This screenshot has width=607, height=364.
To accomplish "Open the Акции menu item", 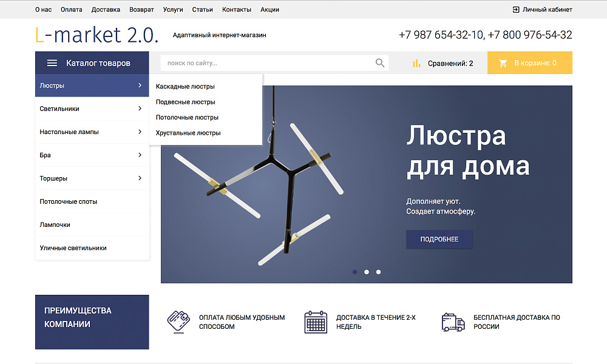I will tap(270, 10).
